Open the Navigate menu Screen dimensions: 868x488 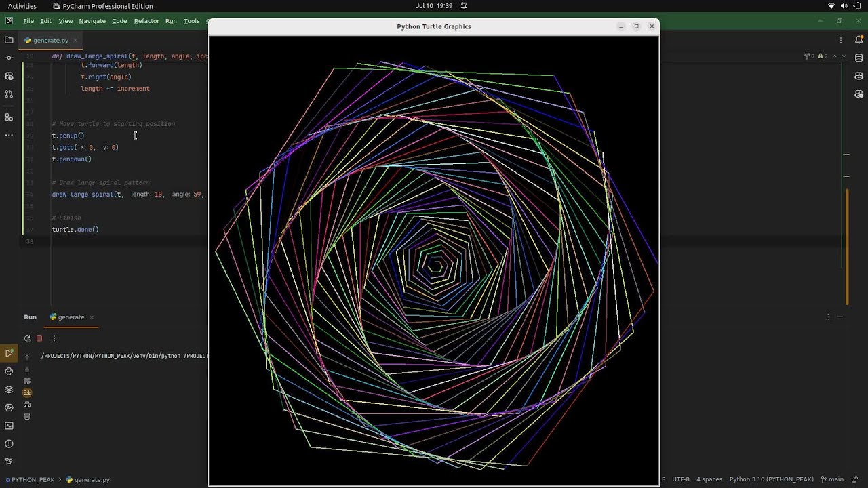click(x=92, y=21)
